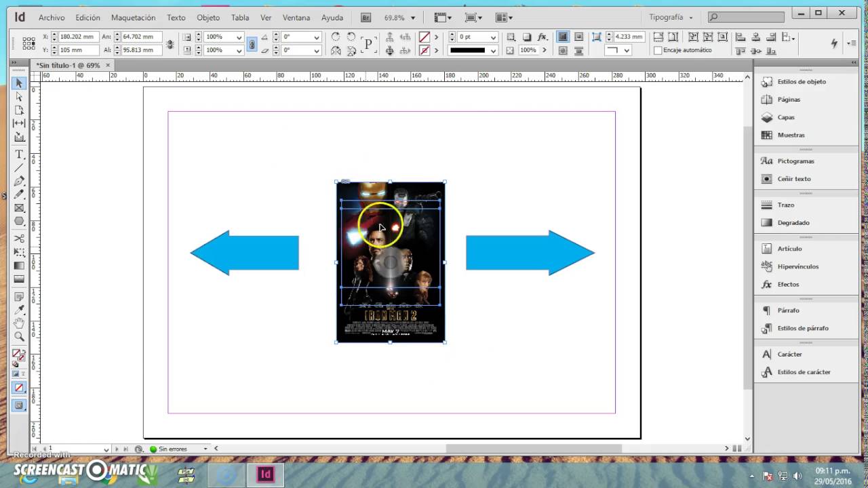The width and height of the screenshot is (868, 488).
Task: Switch to the Sin título-1 document tab
Action: pos(68,65)
